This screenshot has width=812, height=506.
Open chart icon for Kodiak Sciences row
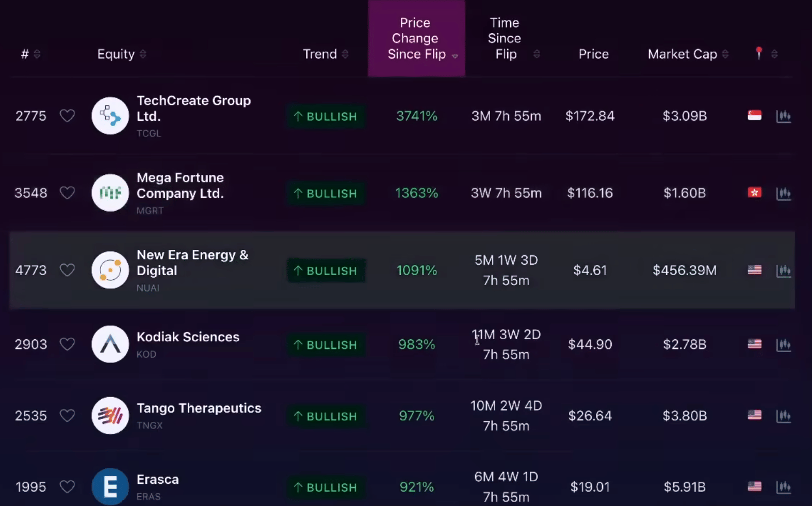783,344
